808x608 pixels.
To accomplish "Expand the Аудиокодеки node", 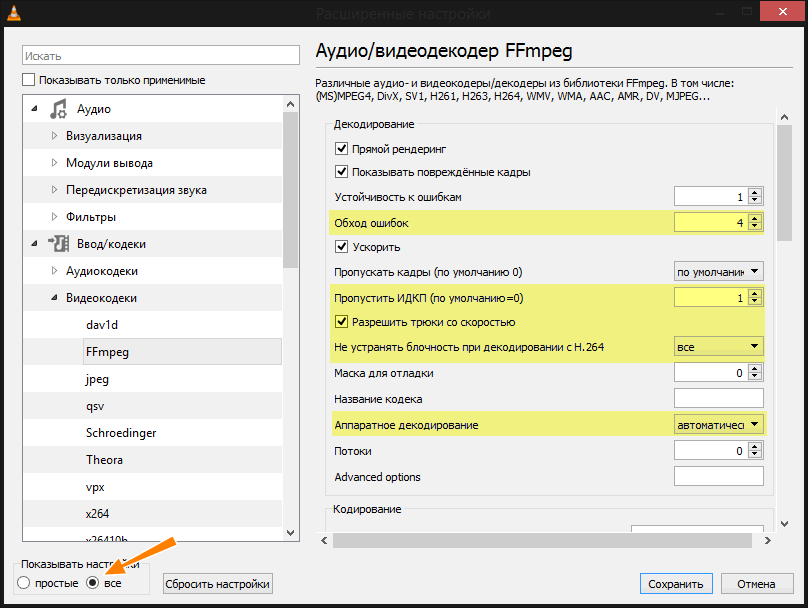I will (x=54, y=271).
